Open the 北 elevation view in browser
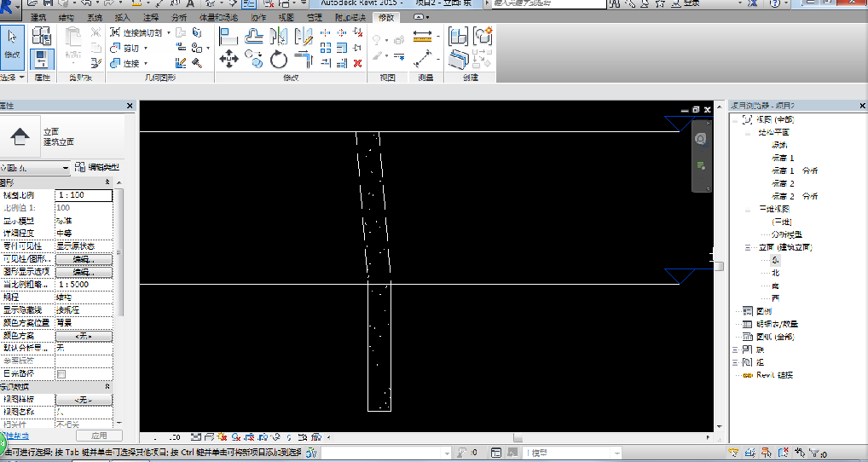Image resolution: width=868 pixels, height=462 pixels. point(775,273)
